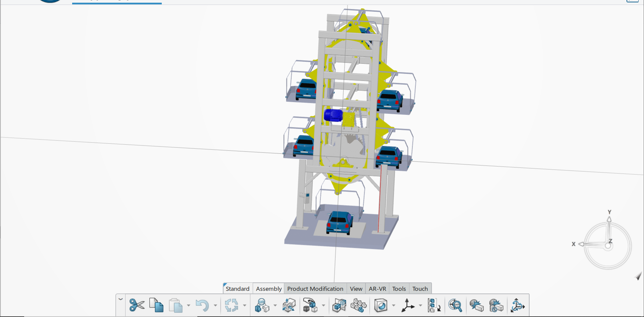The image size is (644, 317).
Task: Select the hand-placing-cubes insert icon
Action: (310, 306)
